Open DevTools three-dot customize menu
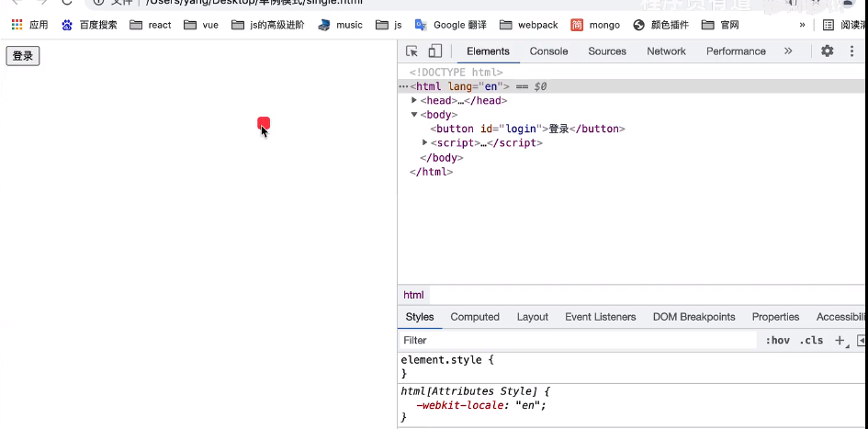 [852, 51]
